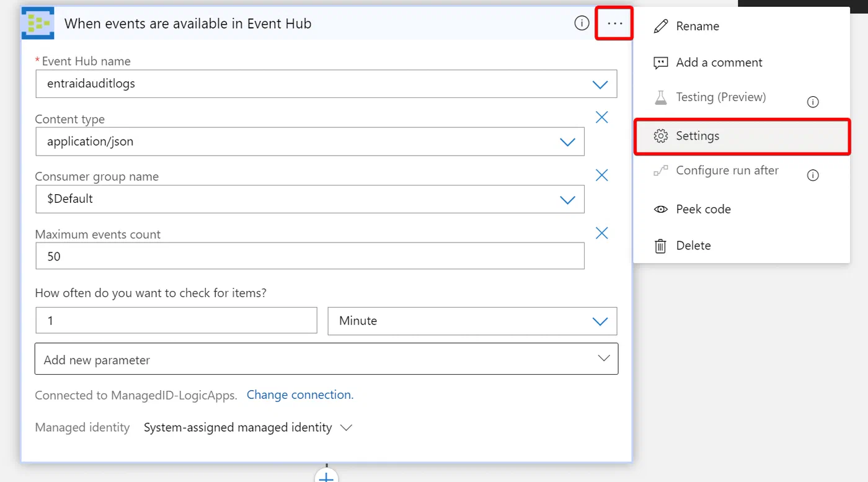
Task: Click the pencil icon next to Rename
Action: 661,26
